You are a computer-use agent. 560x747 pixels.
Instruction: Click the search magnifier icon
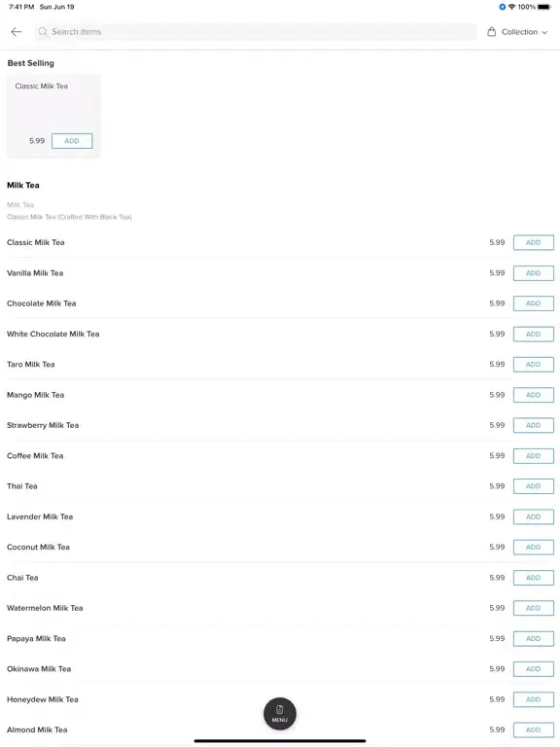(43, 32)
